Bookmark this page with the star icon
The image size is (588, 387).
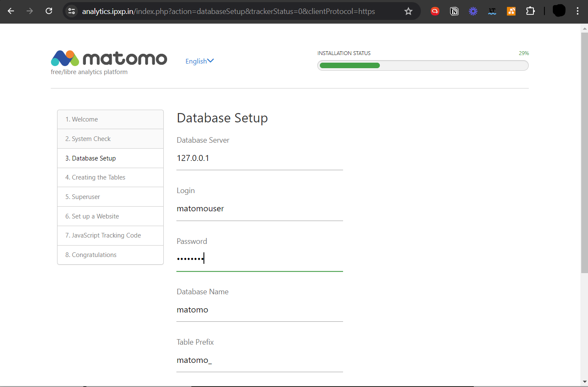tap(408, 11)
